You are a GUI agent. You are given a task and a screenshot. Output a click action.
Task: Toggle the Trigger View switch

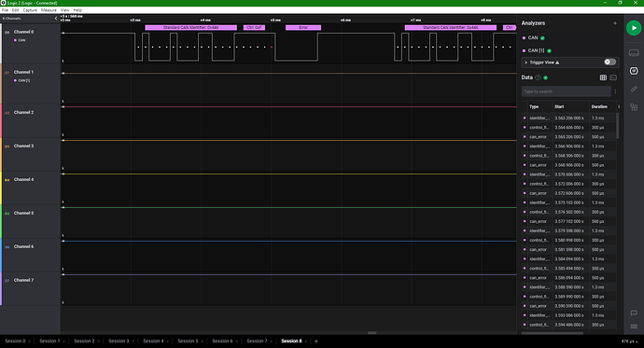(x=609, y=62)
